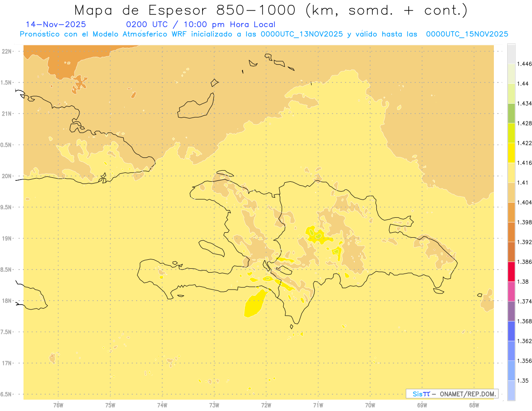532x411 pixels.
Task: Click the '71W' longitude label
Action: pos(318,405)
